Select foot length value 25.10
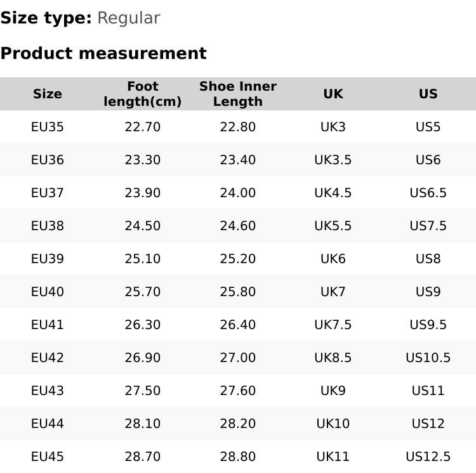 click(143, 259)
